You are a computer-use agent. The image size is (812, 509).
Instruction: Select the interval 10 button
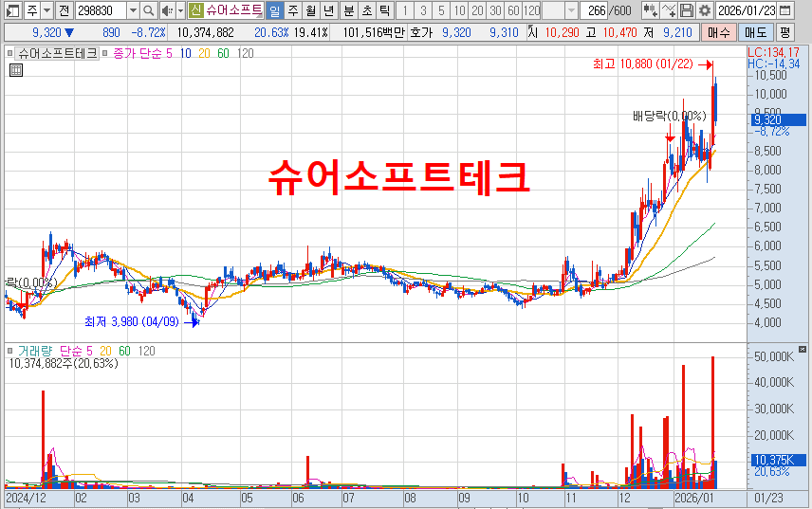coord(459,10)
